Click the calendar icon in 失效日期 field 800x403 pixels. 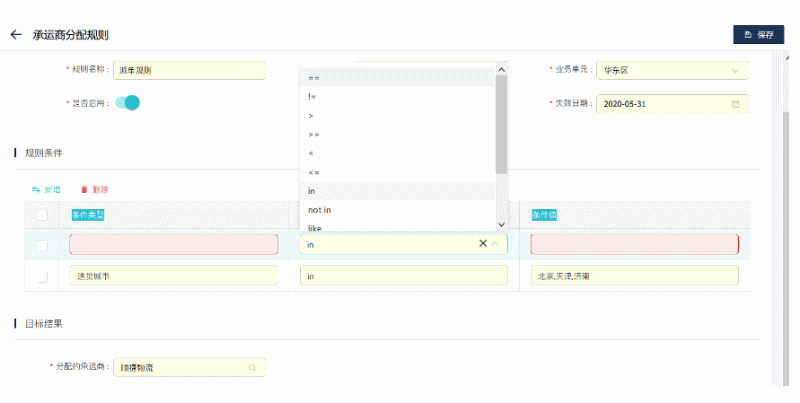click(735, 104)
